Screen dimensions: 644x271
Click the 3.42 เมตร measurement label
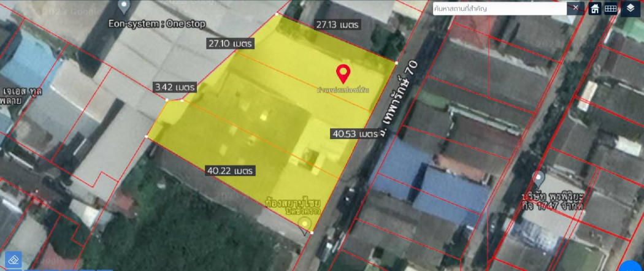point(175,87)
